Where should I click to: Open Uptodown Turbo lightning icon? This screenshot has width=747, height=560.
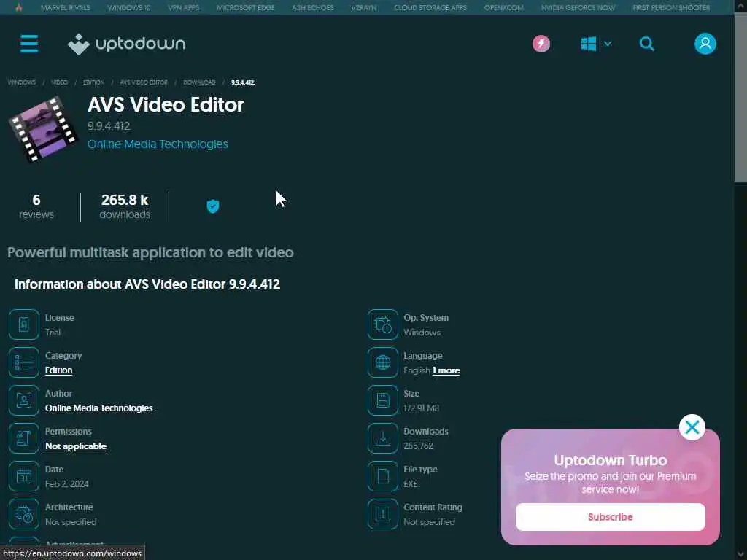pyautogui.click(x=541, y=44)
